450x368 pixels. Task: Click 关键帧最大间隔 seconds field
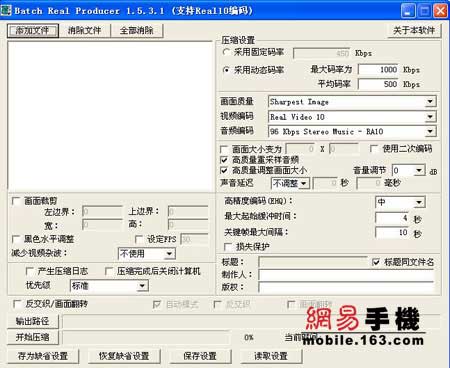point(393,232)
